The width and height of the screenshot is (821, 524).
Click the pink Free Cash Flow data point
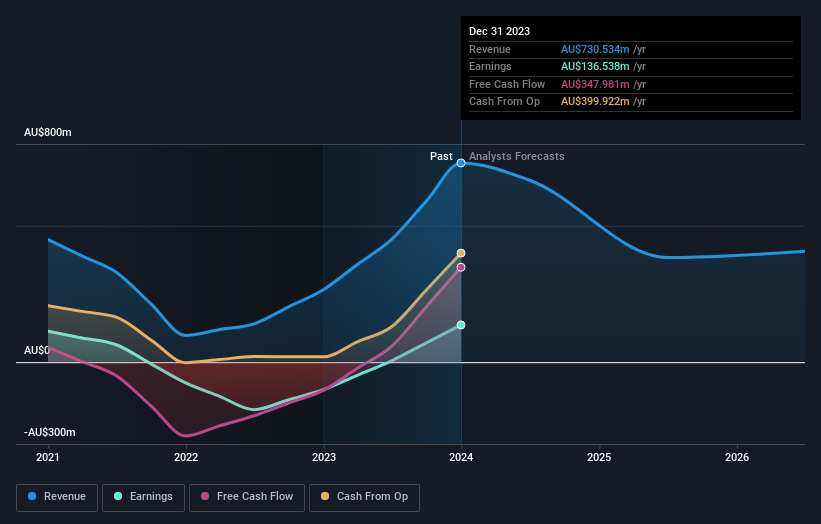(461, 267)
